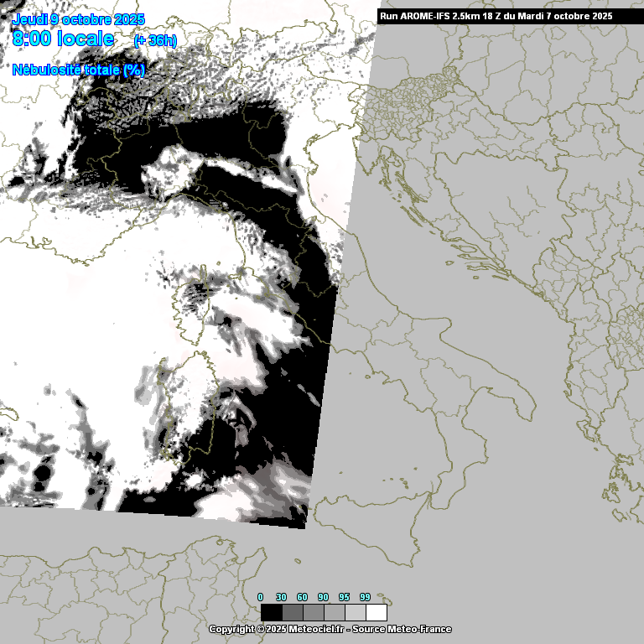Click the "99" number above the legend
This screenshot has height=644, width=644.
tap(365, 596)
